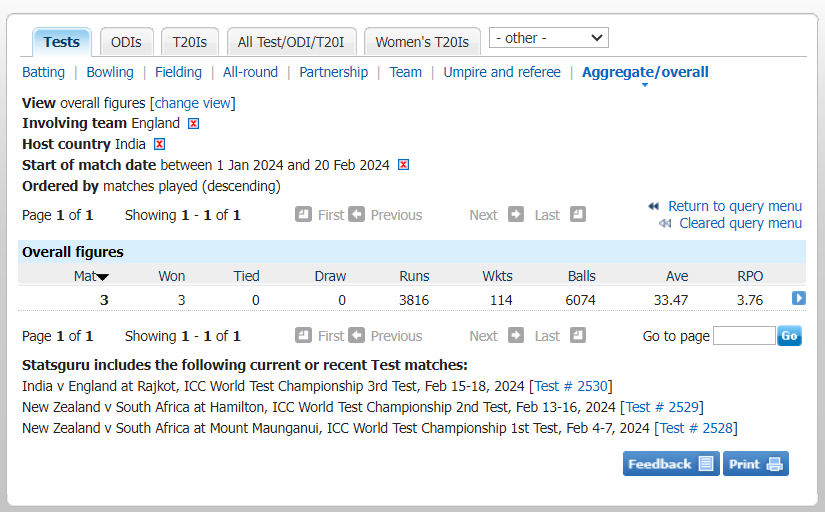
Task: Click blue arrow at end of figures row
Action: click(799, 298)
